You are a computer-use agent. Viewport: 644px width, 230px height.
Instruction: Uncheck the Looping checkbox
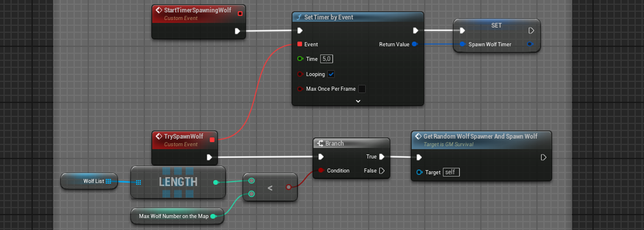pyautogui.click(x=331, y=74)
